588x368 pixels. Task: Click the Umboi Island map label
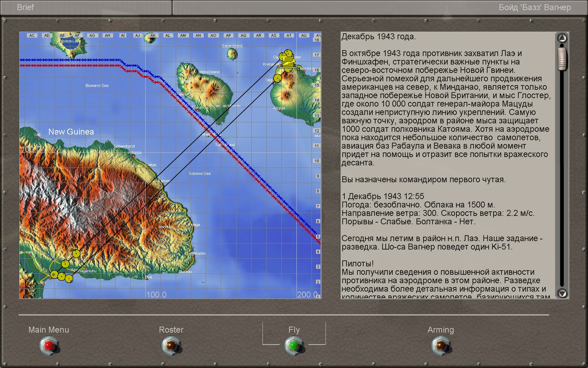[x=209, y=72]
